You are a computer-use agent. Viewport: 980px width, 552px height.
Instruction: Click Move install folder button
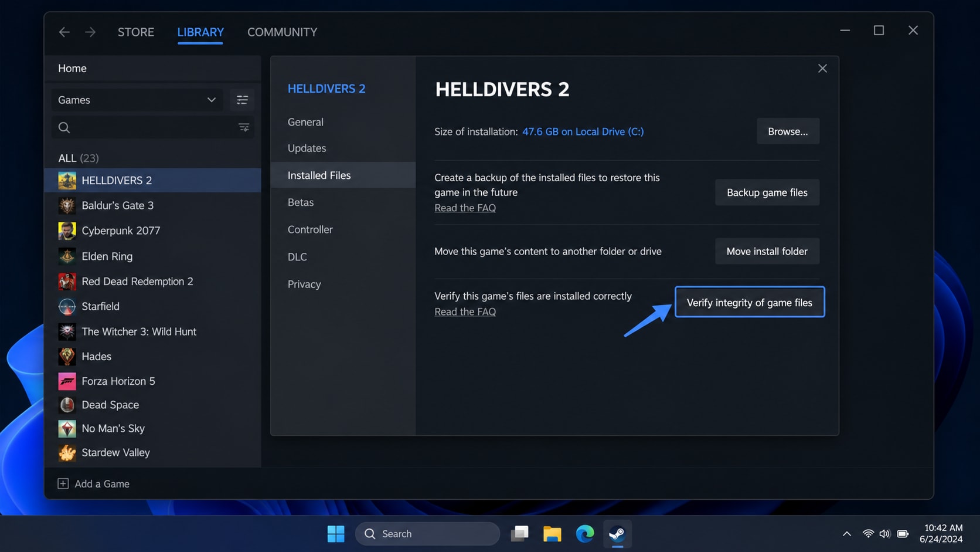pyautogui.click(x=767, y=251)
